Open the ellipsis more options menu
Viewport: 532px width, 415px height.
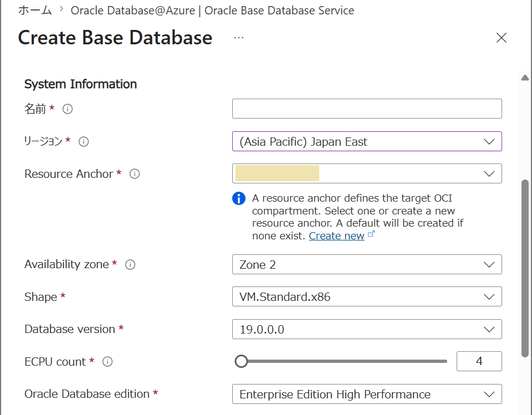239,38
